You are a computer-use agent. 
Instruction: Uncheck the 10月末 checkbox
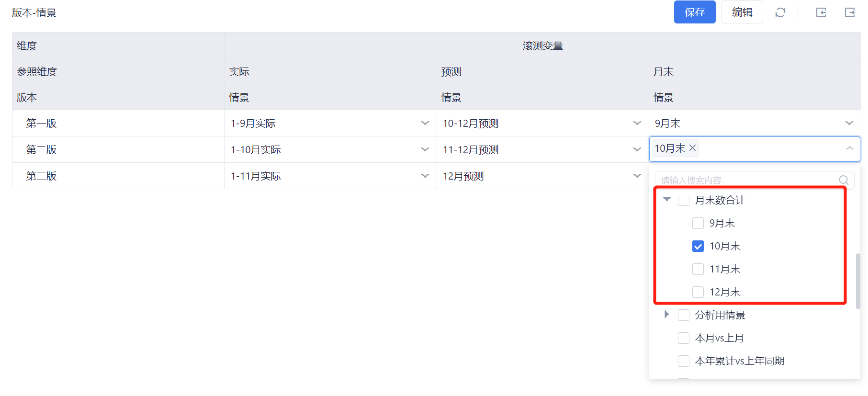[698, 246]
